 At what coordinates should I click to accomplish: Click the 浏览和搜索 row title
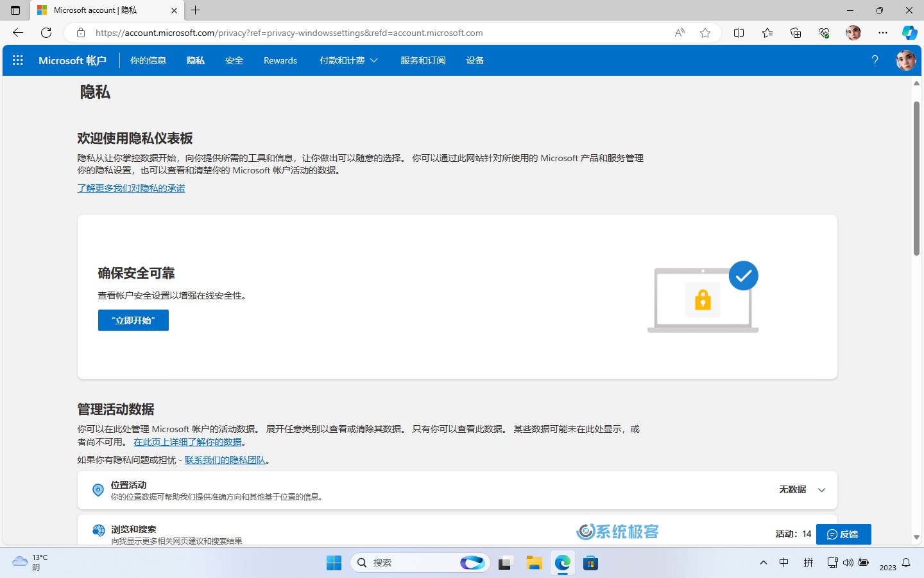click(x=133, y=529)
